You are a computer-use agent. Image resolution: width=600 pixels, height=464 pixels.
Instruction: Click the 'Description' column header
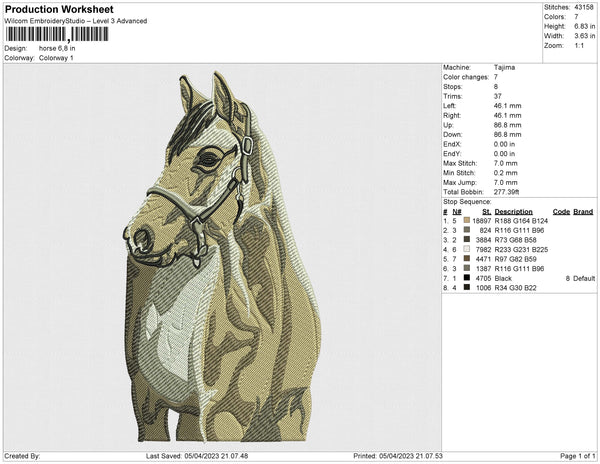[514, 212]
